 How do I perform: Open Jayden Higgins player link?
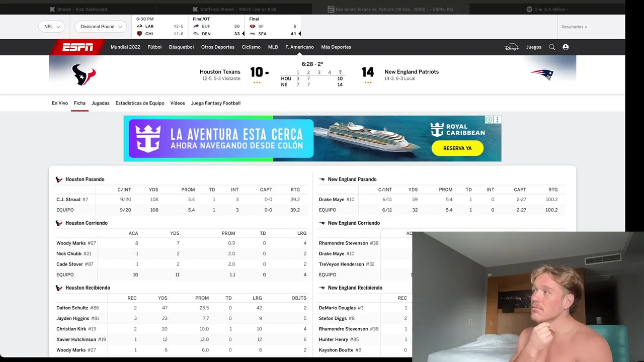(72, 319)
